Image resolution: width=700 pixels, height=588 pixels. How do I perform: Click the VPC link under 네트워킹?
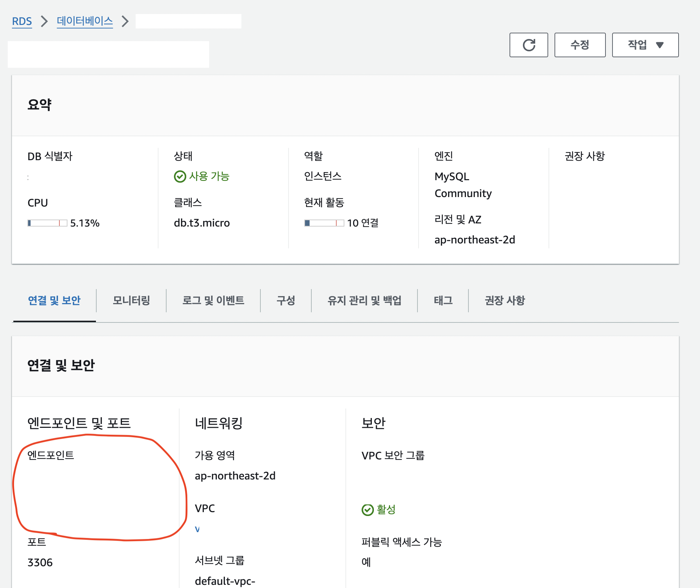[197, 529]
